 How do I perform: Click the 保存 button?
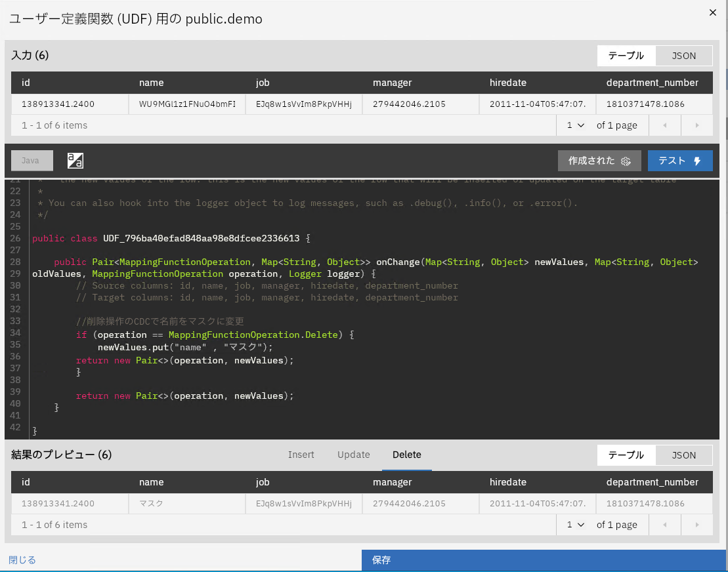(544, 560)
